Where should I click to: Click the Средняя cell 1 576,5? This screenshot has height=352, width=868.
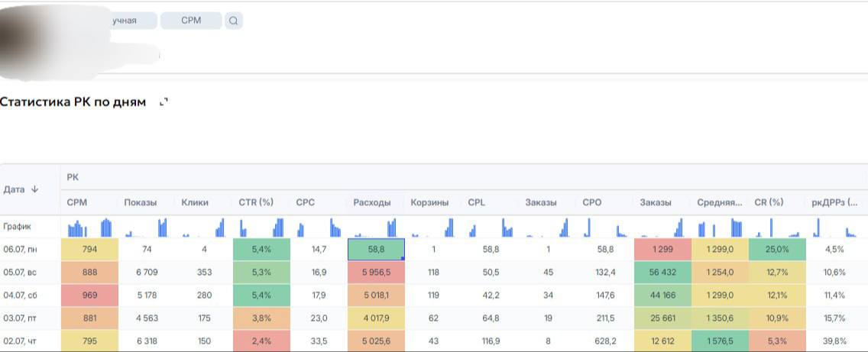click(721, 341)
